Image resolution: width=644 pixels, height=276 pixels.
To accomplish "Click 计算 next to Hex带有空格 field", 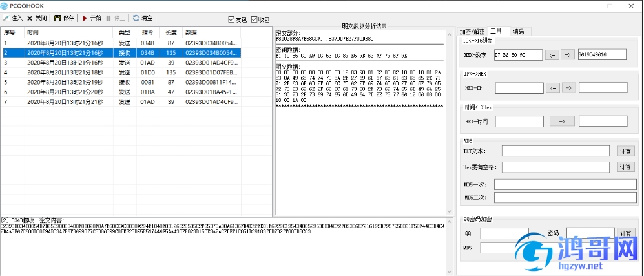I will [625, 167].
